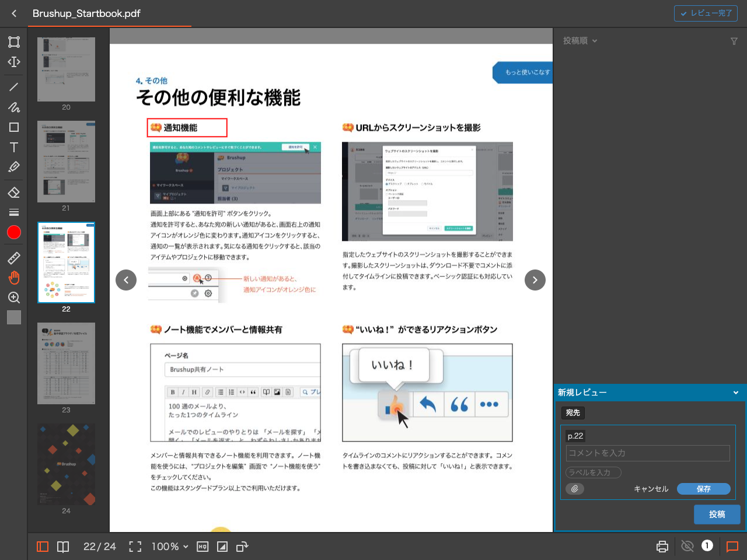Select the highlighter marker tool
Screen dimensions: 747x560
click(14, 167)
